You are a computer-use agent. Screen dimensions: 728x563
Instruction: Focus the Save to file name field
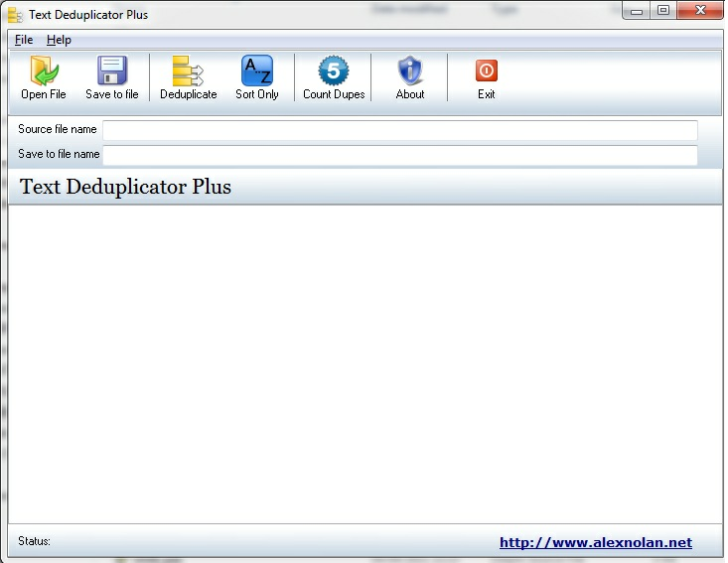(399, 155)
